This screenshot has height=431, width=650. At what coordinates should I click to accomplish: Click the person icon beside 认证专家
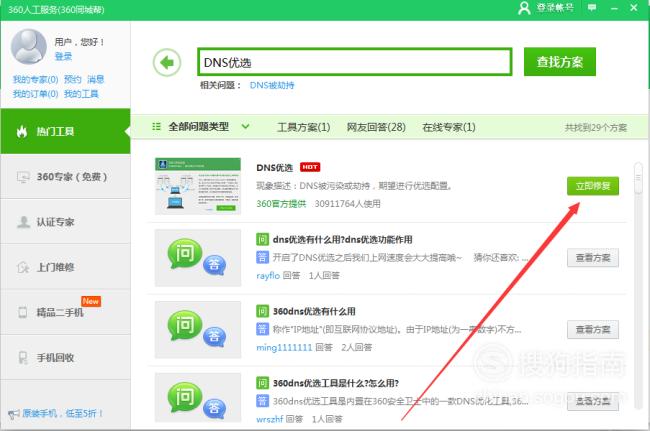[24, 222]
